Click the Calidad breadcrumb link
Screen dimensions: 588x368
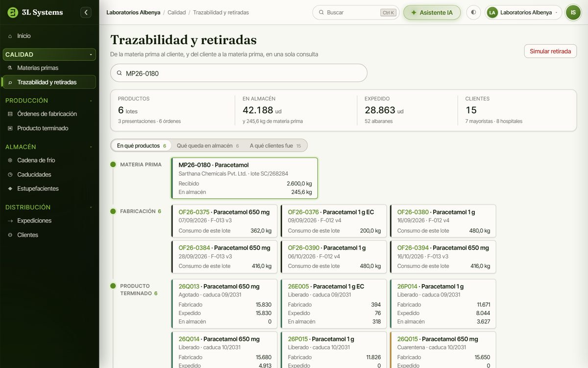coord(176,12)
